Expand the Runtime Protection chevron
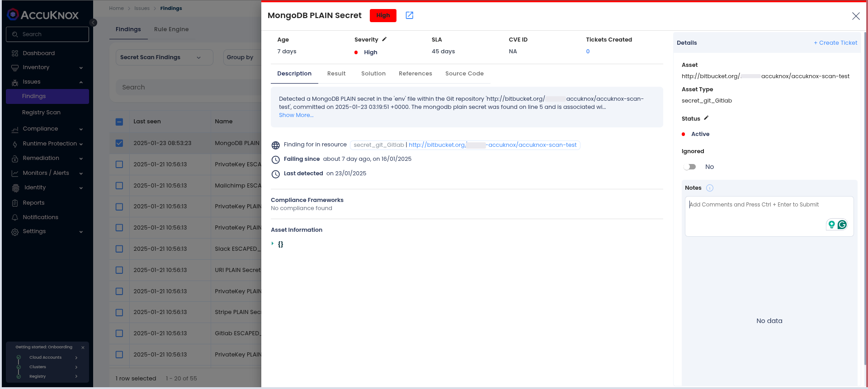 click(81, 144)
